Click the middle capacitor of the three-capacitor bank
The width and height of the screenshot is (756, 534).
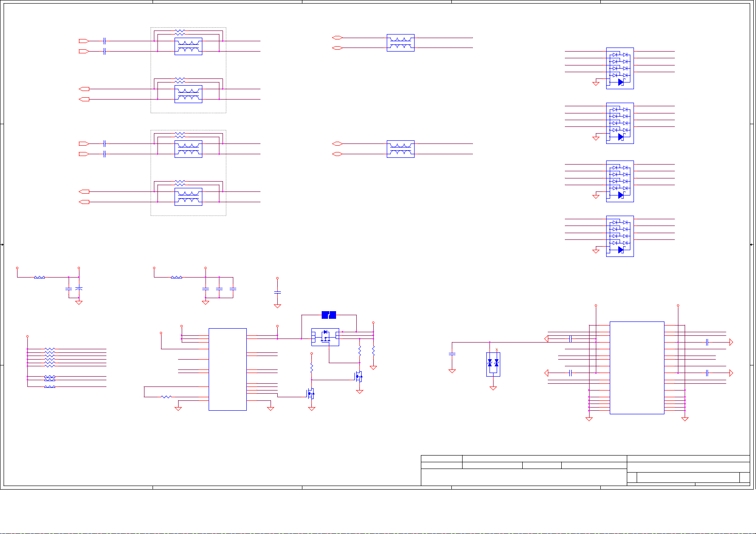219,289
